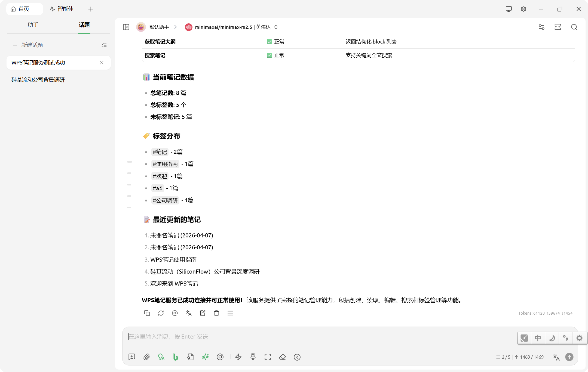
Task: Translate the assistant message
Action: tap(189, 313)
